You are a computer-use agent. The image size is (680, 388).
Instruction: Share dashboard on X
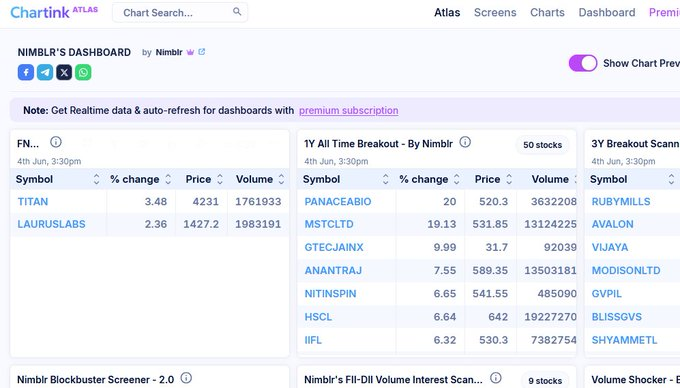tap(64, 72)
